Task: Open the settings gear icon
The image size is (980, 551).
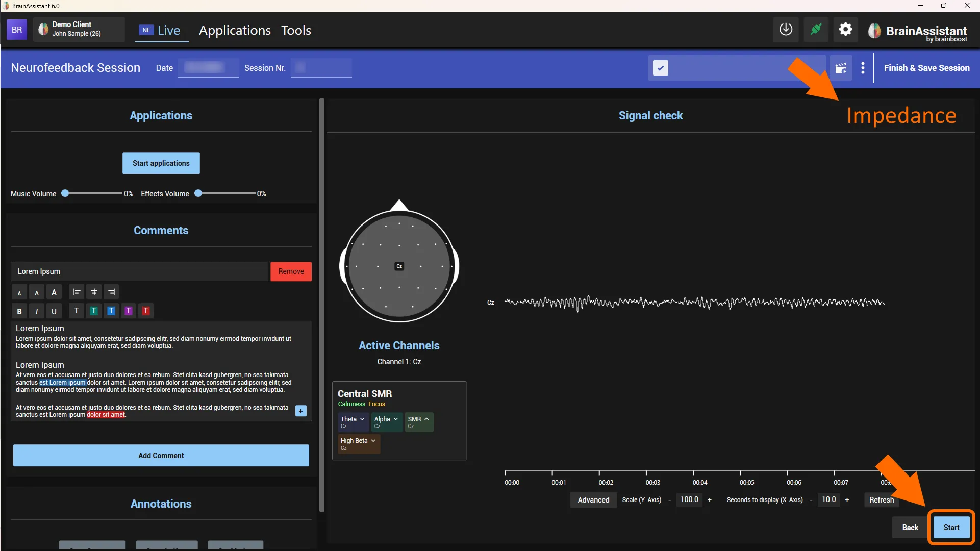Action: pyautogui.click(x=845, y=30)
